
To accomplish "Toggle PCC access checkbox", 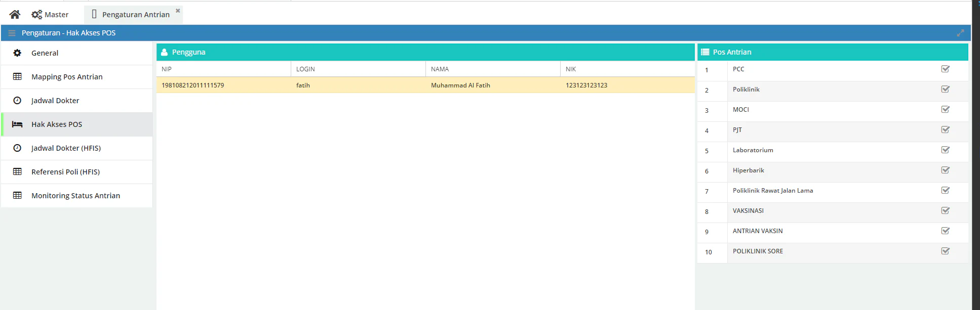I will point(945,69).
